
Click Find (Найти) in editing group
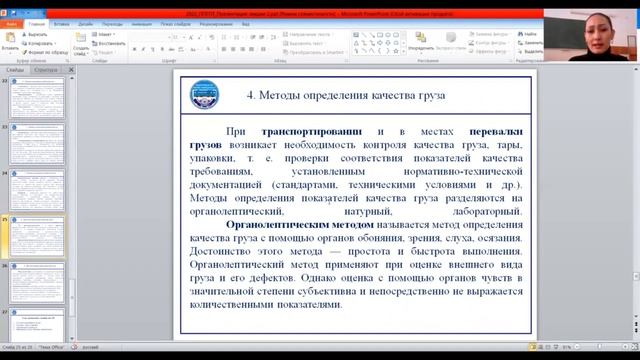click(527, 34)
